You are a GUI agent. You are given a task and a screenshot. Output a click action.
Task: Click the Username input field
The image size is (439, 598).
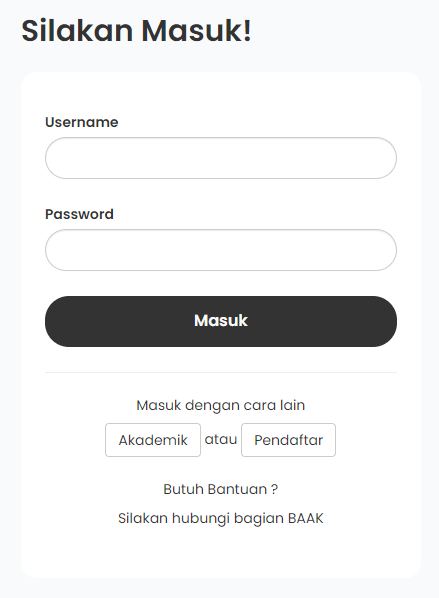221,158
